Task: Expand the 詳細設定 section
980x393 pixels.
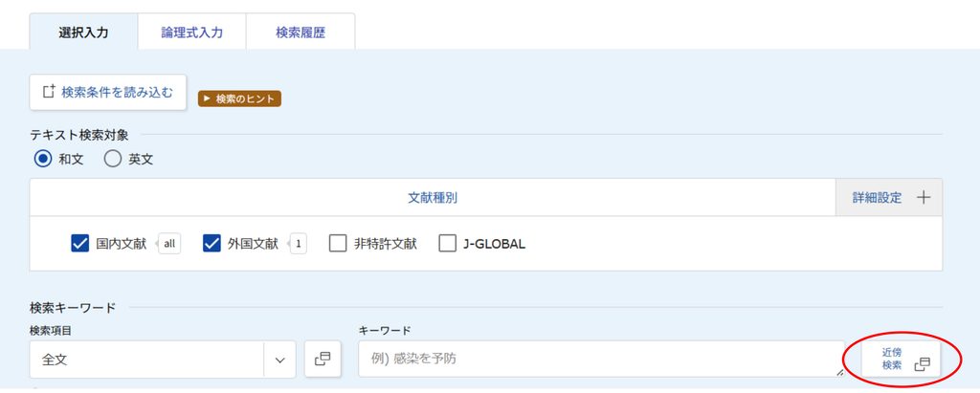Action: [x=889, y=198]
